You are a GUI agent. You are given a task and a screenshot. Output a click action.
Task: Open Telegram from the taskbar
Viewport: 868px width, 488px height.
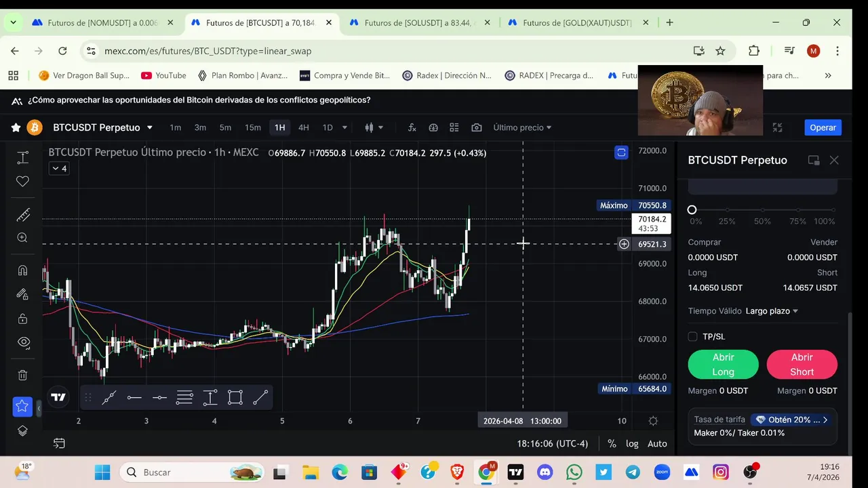tap(633, 472)
